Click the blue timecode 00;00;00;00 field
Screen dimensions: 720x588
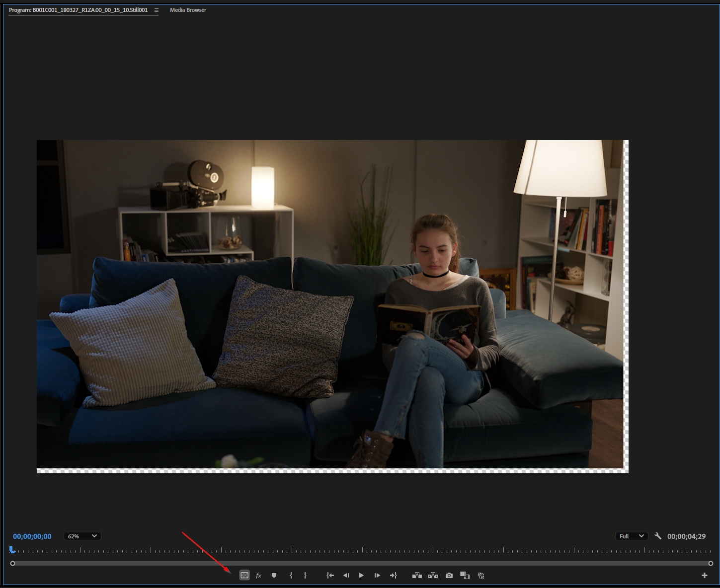click(x=31, y=536)
